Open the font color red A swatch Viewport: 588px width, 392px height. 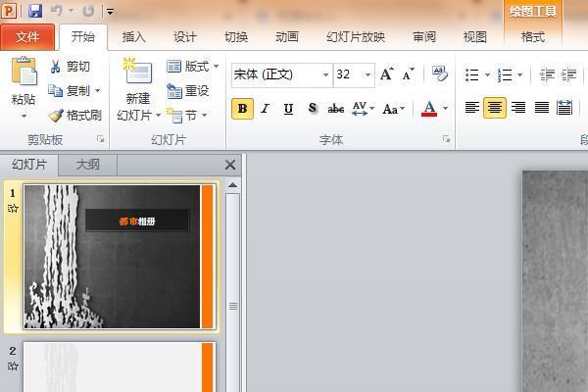(428, 109)
